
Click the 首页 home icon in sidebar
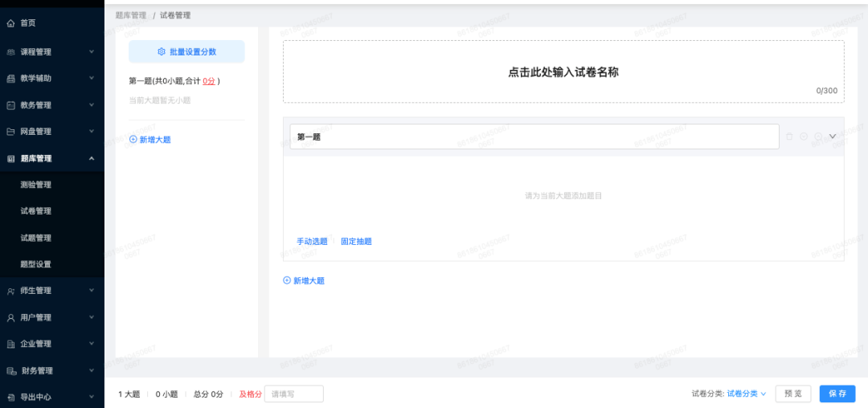point(10,23)
